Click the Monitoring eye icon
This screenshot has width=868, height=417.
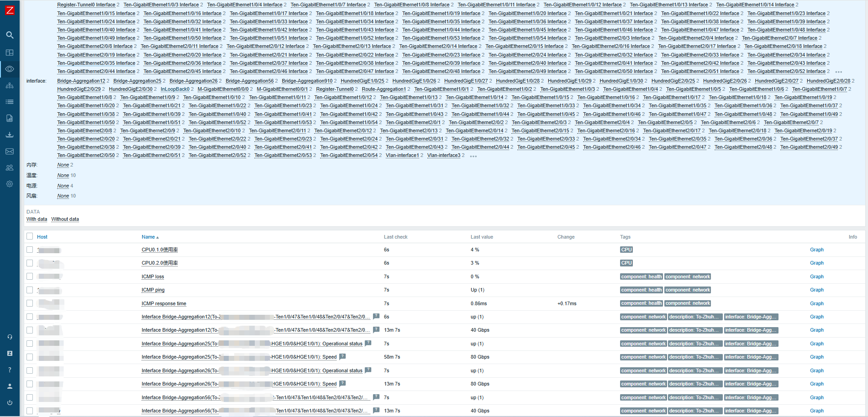tap(10, 69)
